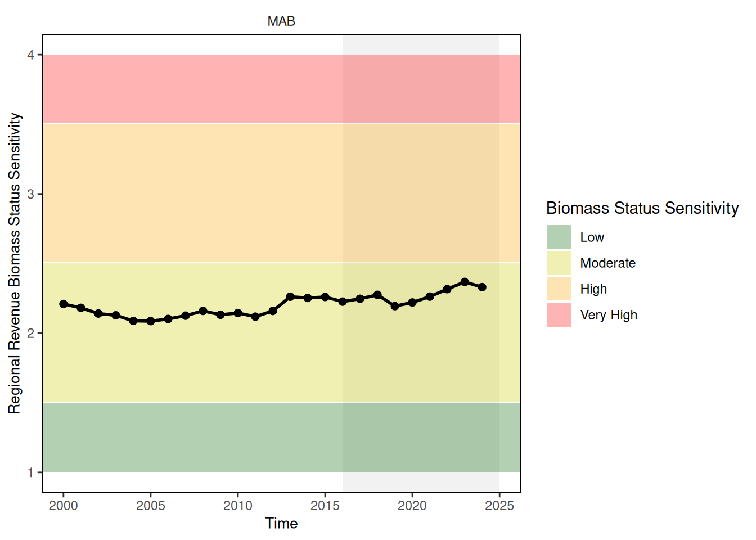Select the first data point at year 2000
The height and width of the screenshot is (540, 756).
(x=64, y=304)
